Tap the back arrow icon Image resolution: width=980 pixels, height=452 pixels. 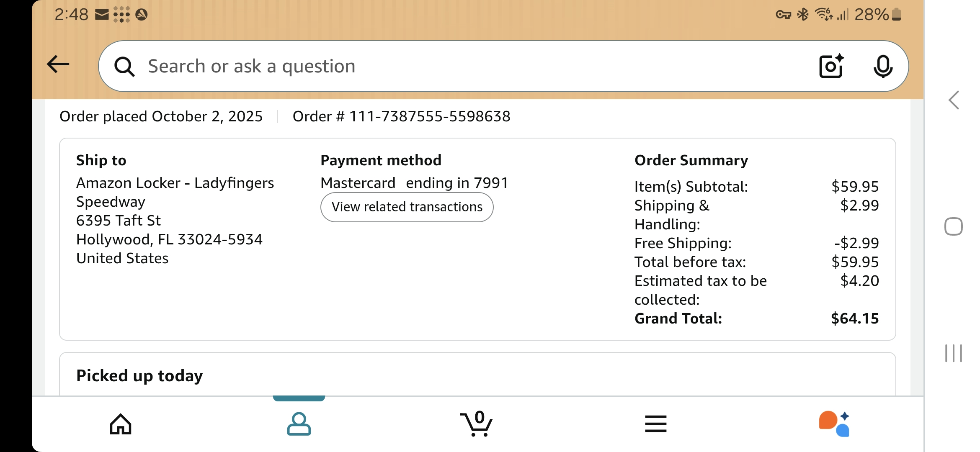click(58, 64)
